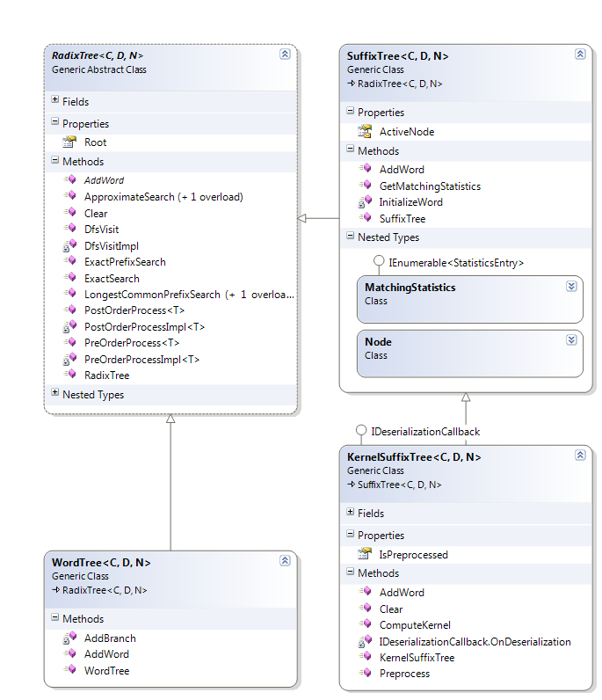Click the ExactPrefixSearch method icon
Viewport: 602px width, 700px height.
tap(69, 260)
